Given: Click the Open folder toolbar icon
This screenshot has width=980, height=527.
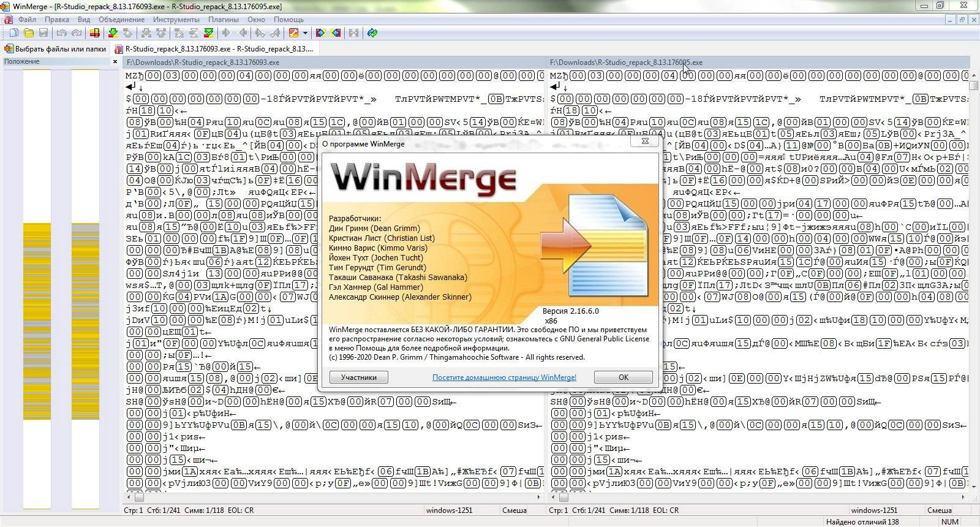Looking at the screenshot, I should tap(29, 33).
